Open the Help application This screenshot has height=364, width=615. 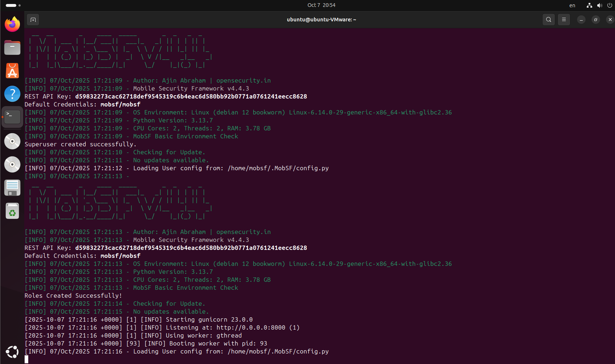tap(12, 94)
